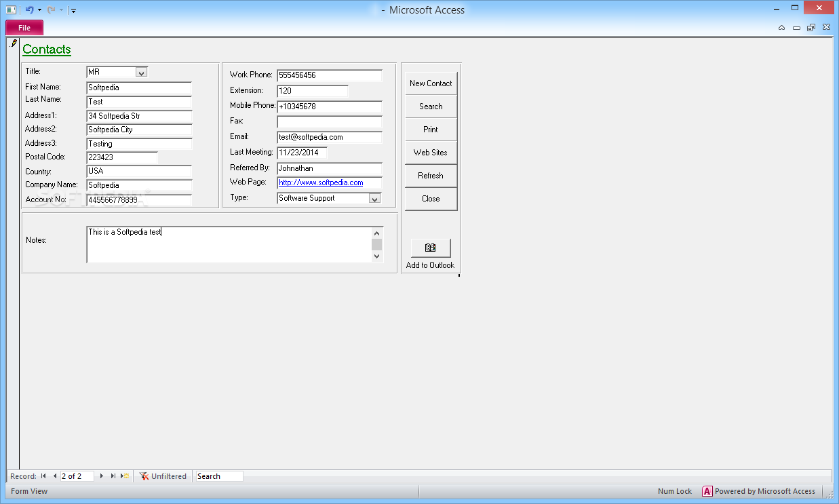This screenshot has width=839, height=504.
Task: Click the Address2 field Softpedia City
Action: (139, 130)
